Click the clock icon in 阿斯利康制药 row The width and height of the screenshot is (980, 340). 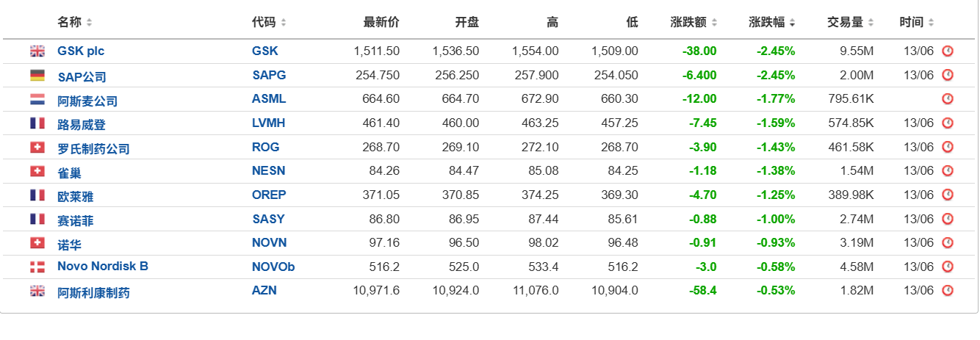click(x=948, y=291)
